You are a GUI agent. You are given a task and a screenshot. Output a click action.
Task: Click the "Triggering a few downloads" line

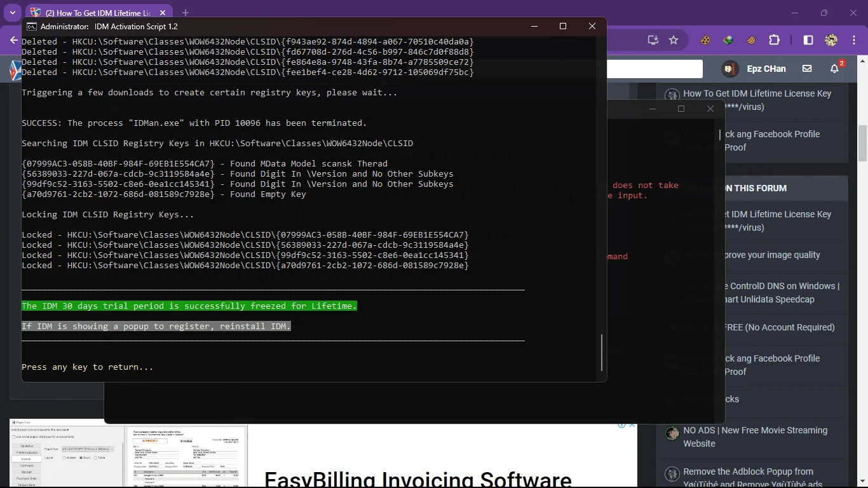[210, 92]
